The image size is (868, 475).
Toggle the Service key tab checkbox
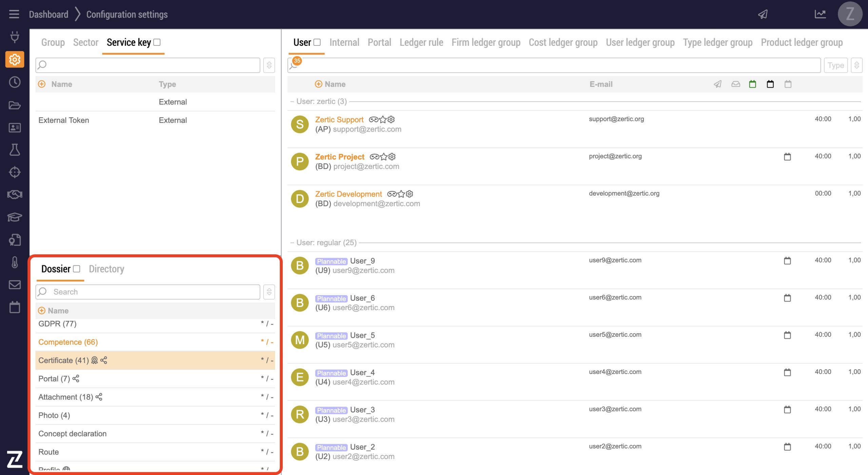(x=157, y=42)
